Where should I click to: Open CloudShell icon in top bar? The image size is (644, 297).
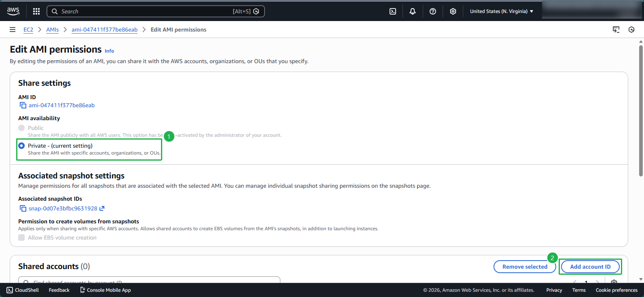tap(393, 11)
